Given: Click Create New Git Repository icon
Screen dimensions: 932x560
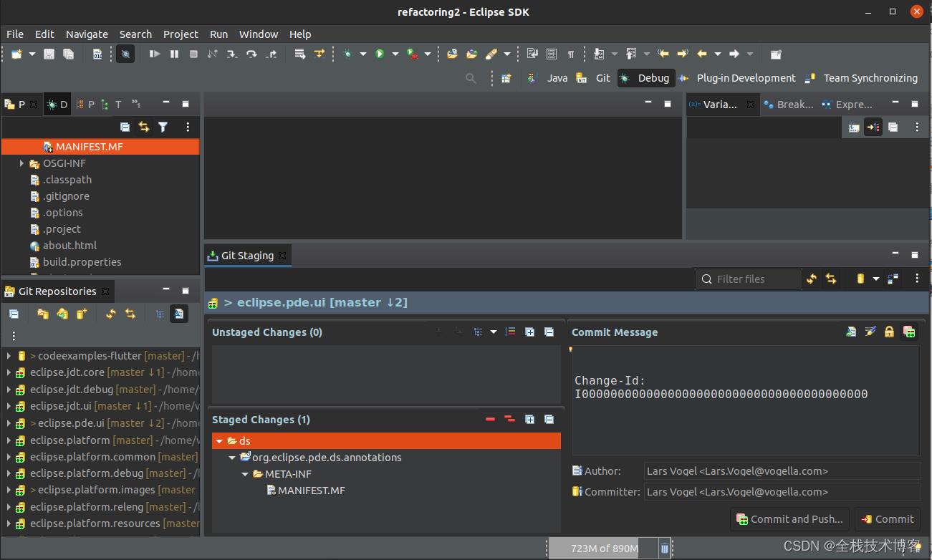Looking at the screenshot, I should 82,314.
